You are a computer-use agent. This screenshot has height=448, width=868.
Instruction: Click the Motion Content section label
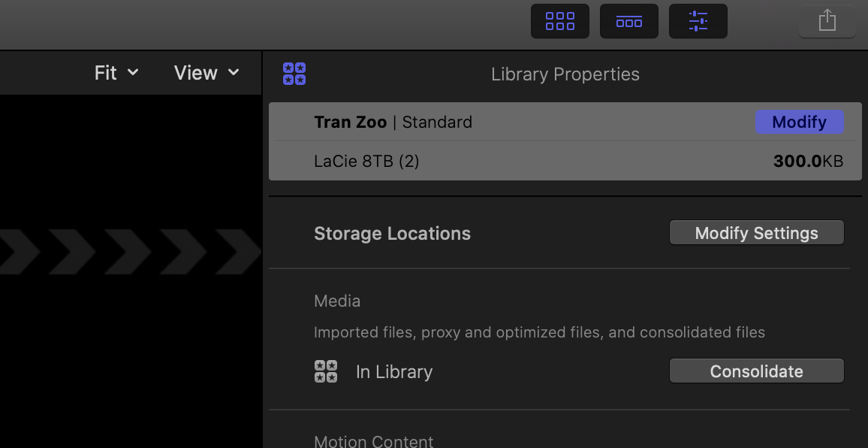[x=374, y=441]
